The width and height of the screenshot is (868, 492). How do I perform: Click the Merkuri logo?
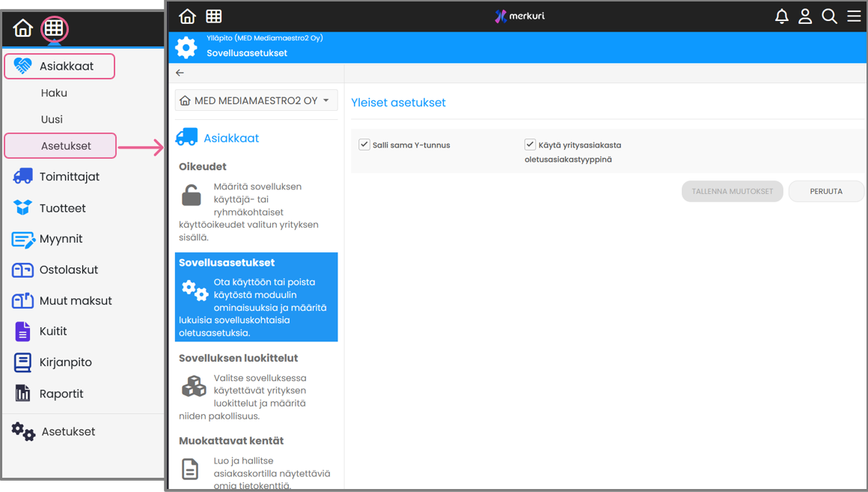click(x=519, y=16)
